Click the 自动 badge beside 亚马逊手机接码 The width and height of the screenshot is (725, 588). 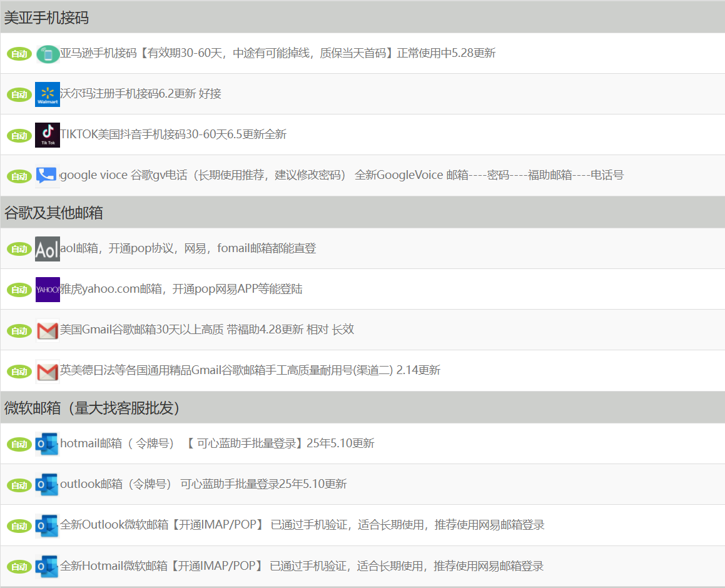19,53
